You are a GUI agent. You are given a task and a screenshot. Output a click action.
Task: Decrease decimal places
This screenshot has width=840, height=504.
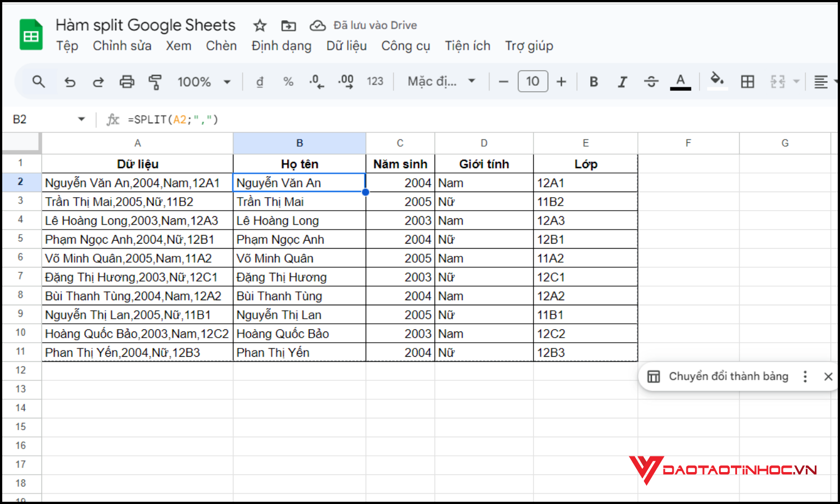pos(316,82)
